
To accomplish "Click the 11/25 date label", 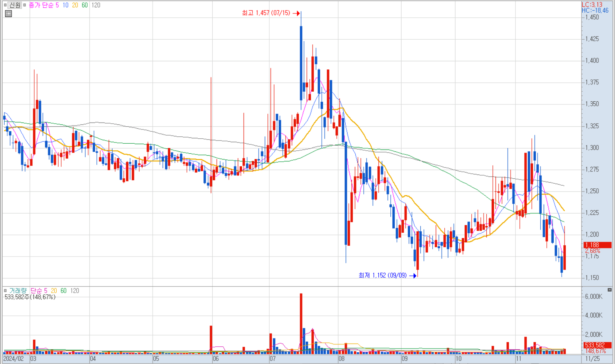I will [592, 359].
